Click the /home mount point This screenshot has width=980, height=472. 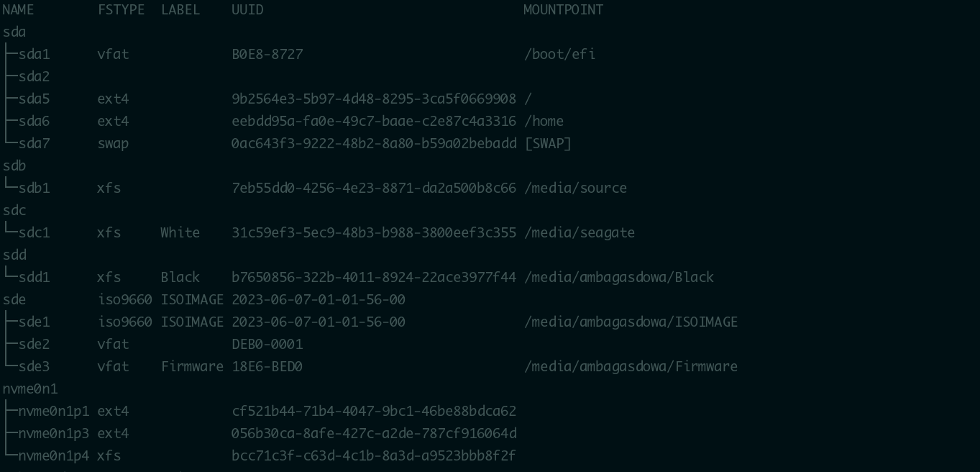click(544, 121)
